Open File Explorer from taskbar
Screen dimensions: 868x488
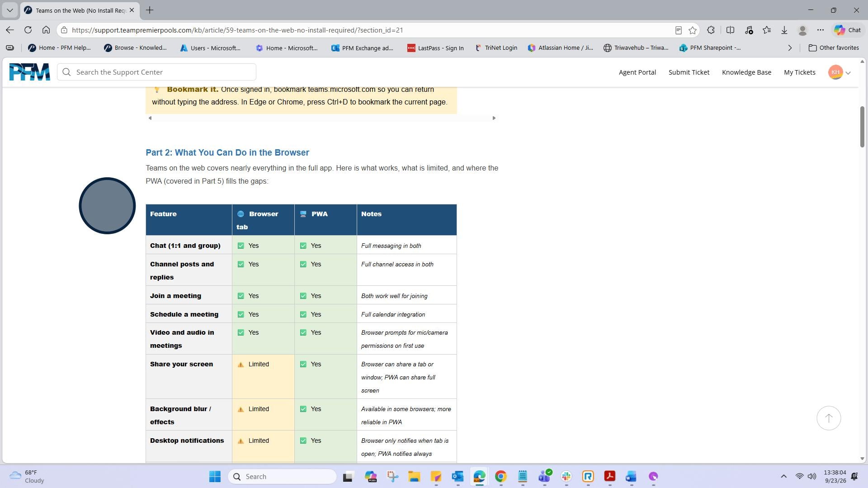[414, 476]
